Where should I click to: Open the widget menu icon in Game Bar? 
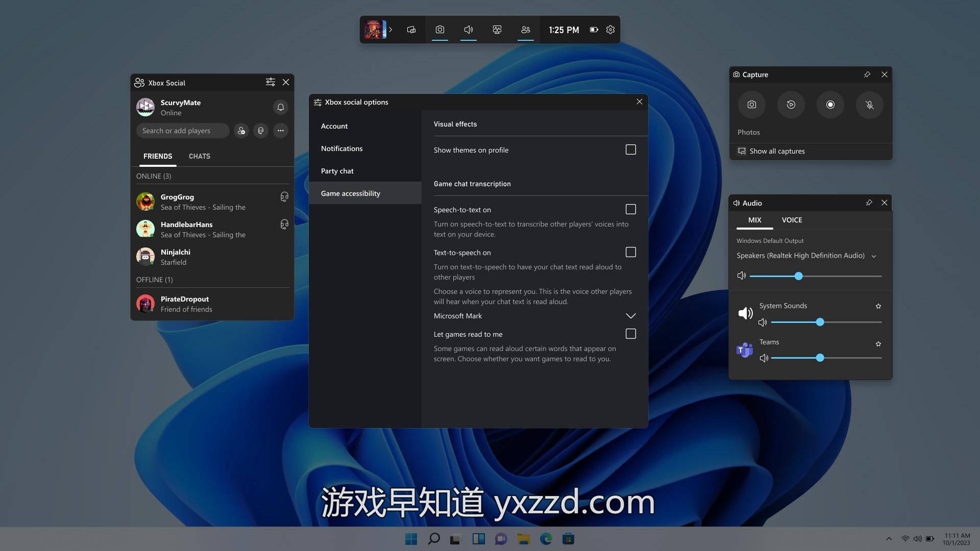(411, 30)
